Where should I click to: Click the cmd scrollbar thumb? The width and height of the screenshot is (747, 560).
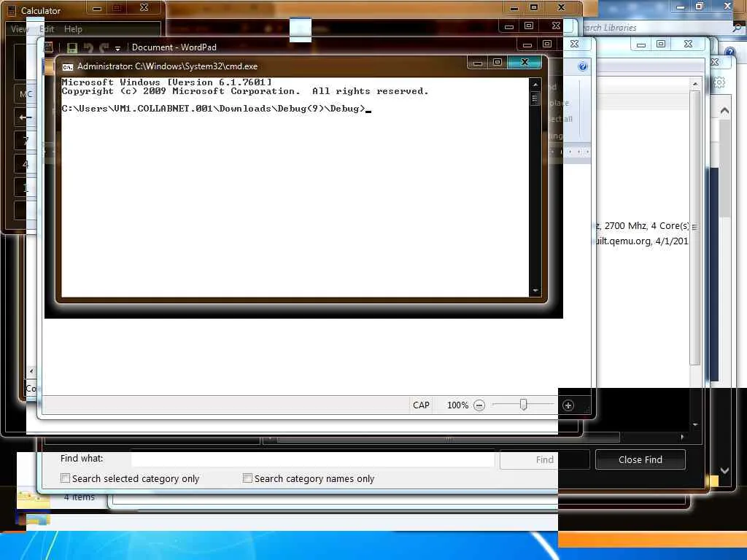(535, 98)
